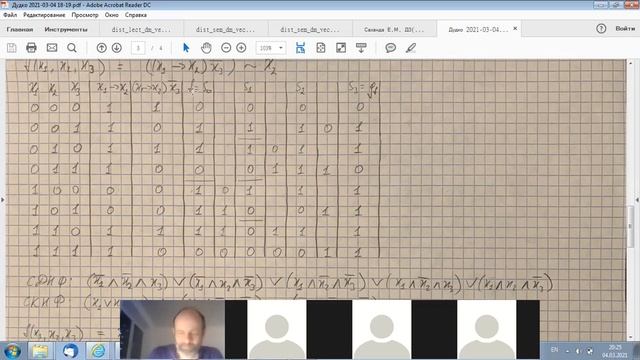
Task: Activate the Hand pan tool
Action: point(206,48)
